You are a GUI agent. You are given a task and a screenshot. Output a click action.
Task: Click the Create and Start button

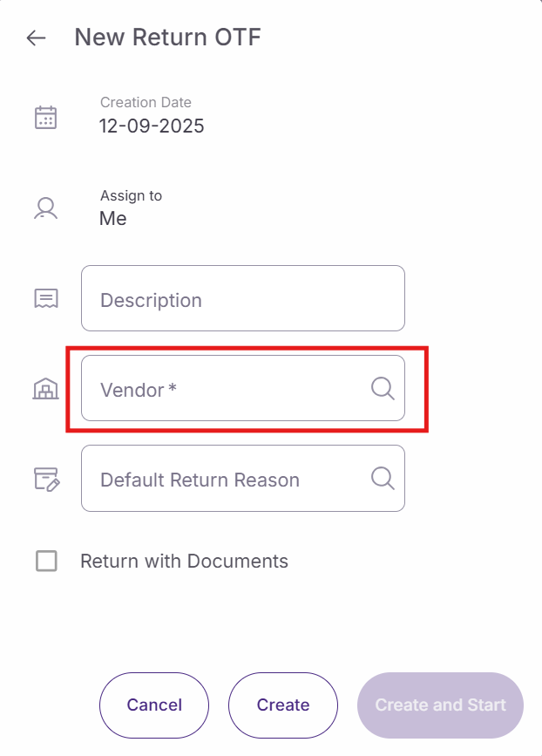pyautogui.click(x=440, y=705)
